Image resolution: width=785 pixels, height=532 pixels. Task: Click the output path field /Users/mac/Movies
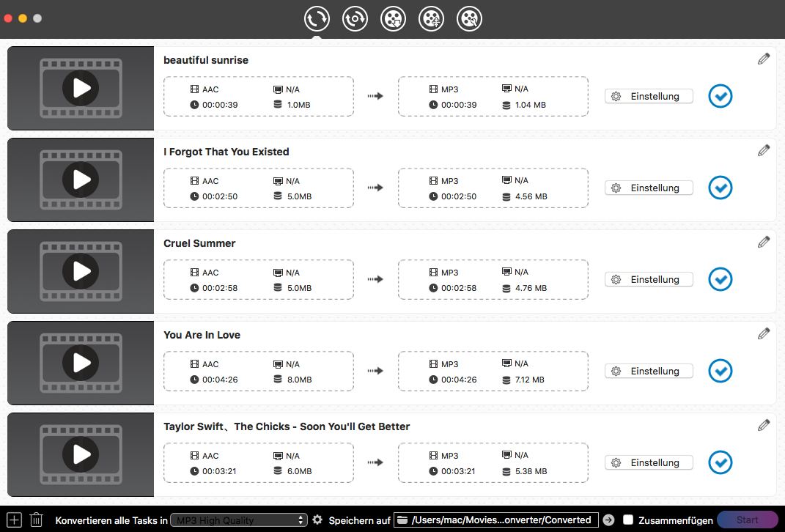(x=496, y=520)
